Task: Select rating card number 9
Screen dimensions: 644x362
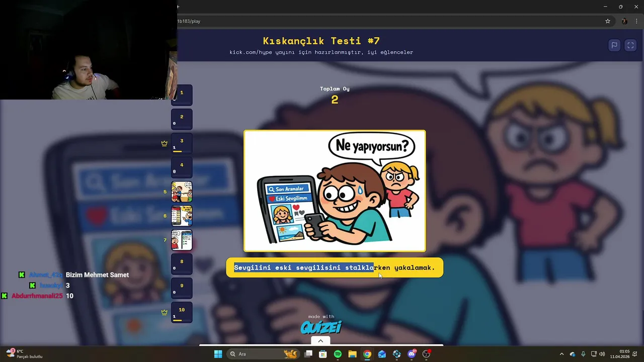Action: 182,288
